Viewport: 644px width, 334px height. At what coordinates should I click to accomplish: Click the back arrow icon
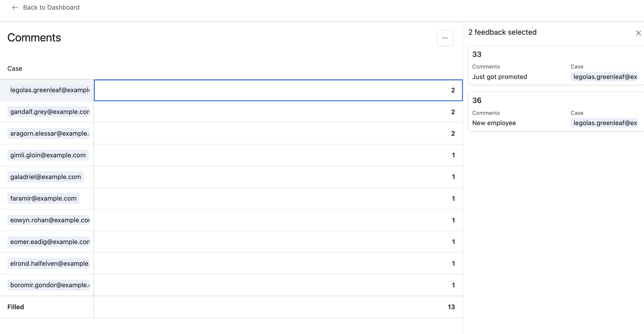(15, 8)
